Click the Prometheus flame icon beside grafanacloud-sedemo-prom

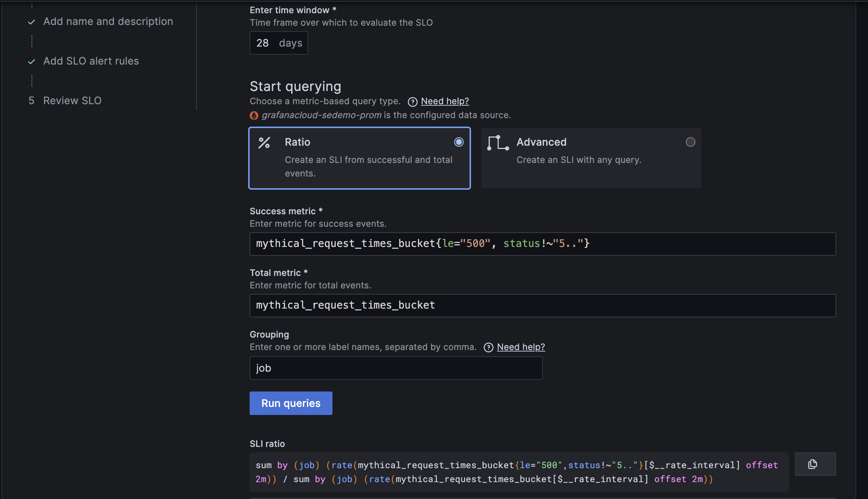[254, 115]
